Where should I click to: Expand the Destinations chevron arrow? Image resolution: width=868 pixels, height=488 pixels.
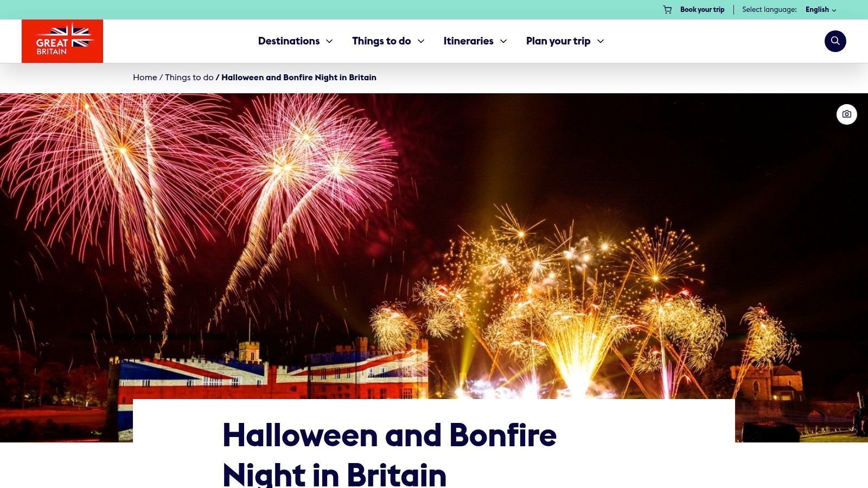tap(329, 41)
